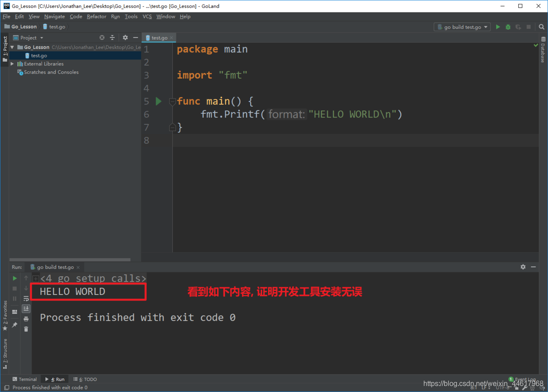This screenshot has height=392, width=548.
Task: Expand the folded 4 go setup calls line
Action: click(36, 279)
